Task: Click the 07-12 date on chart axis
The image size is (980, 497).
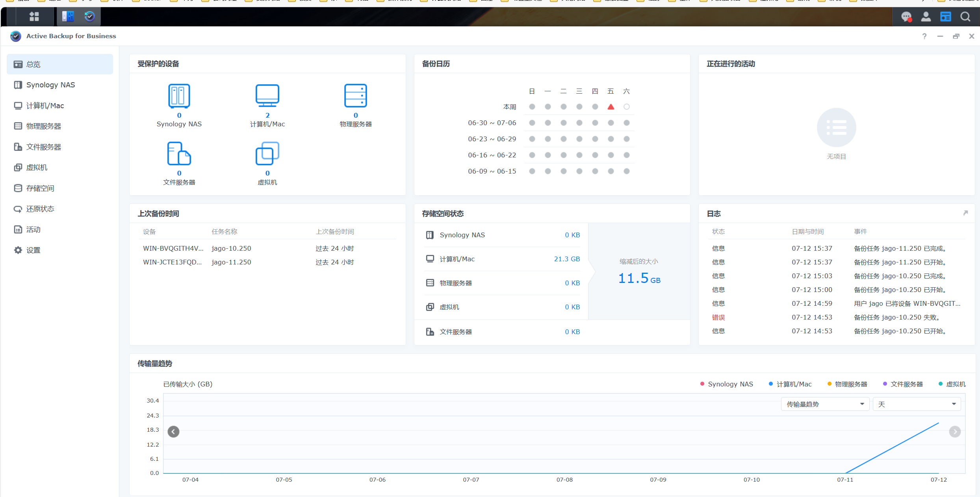Action: click(939, 480)
